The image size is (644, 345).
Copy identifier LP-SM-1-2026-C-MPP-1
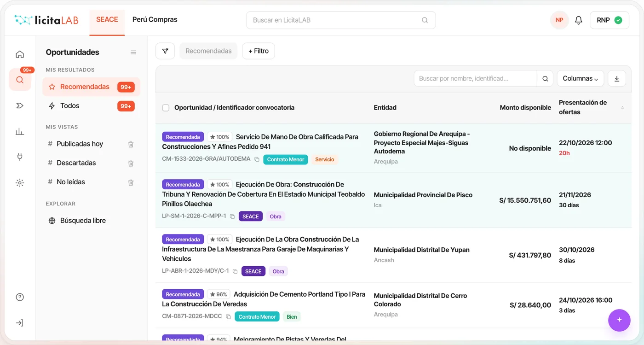(232, 216)
